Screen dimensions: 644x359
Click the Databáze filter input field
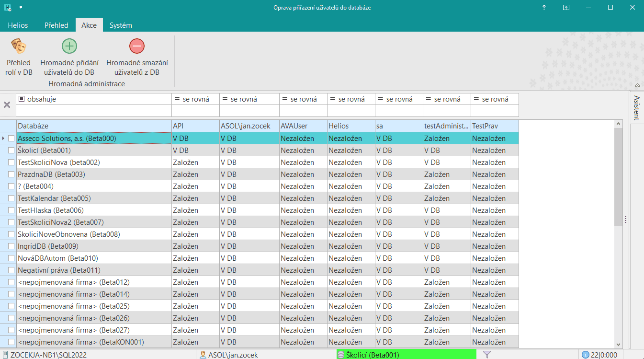94,111
